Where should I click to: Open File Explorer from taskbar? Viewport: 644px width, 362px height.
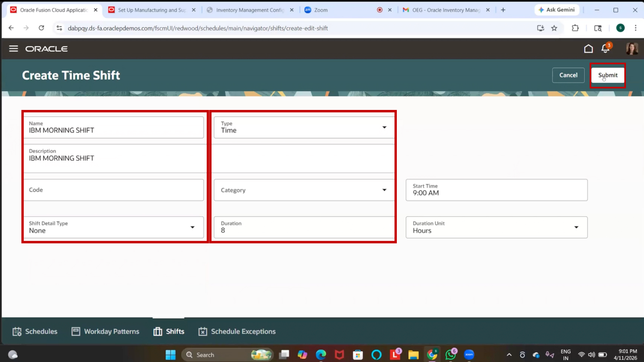(414, 355)
